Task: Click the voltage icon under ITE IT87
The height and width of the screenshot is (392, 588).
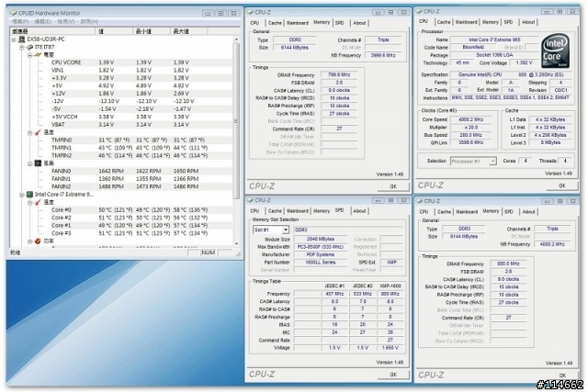Action: click(38, 55)
